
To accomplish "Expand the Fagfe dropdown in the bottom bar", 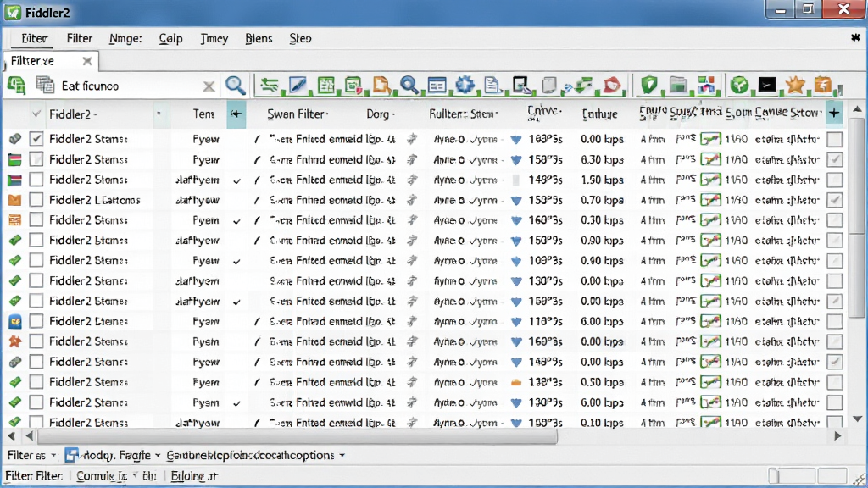I will [157, 455].
